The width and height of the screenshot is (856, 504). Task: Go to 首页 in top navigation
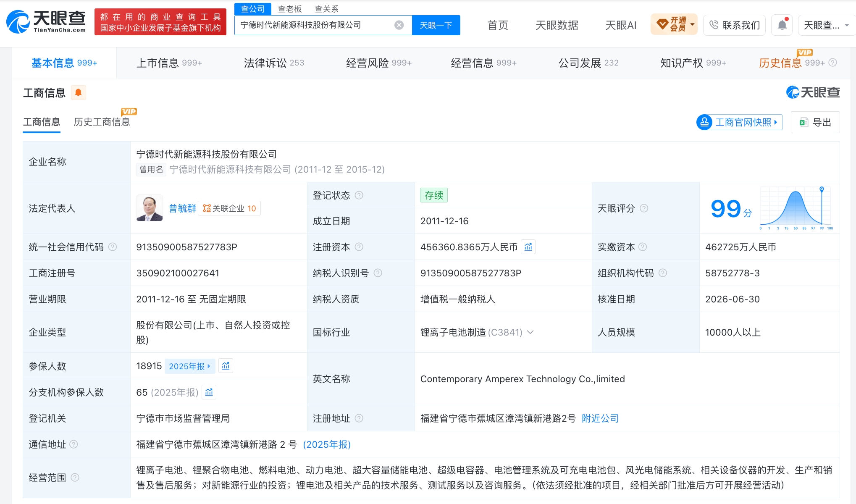click(498, 25)
